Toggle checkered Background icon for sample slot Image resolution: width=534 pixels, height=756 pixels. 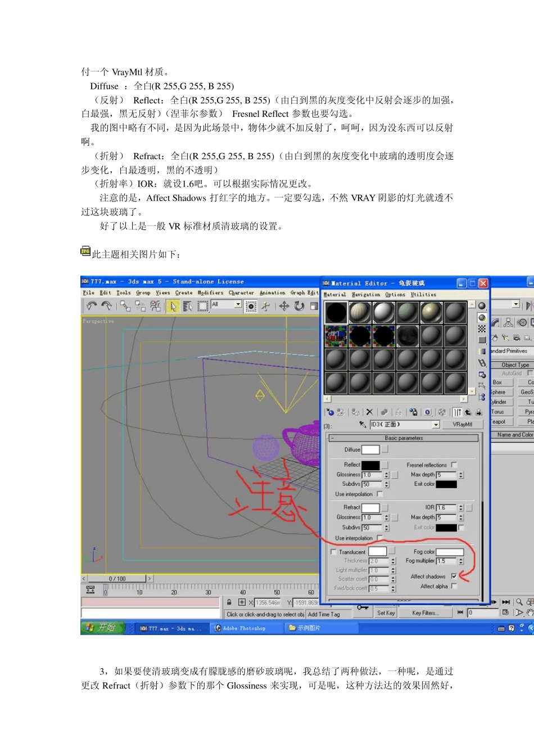coord(482,329)
